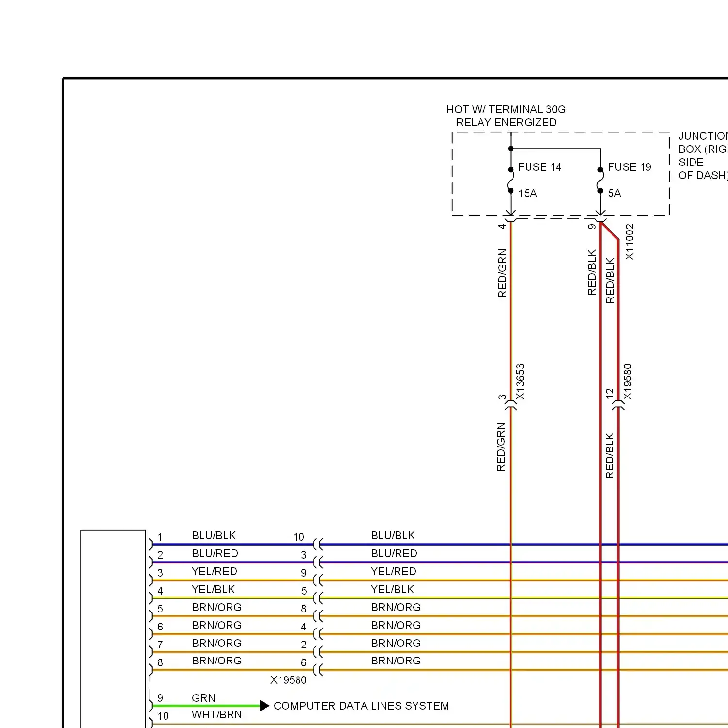Click the "YEL/BLK" label right of connector pin 5

coord(392,589)
